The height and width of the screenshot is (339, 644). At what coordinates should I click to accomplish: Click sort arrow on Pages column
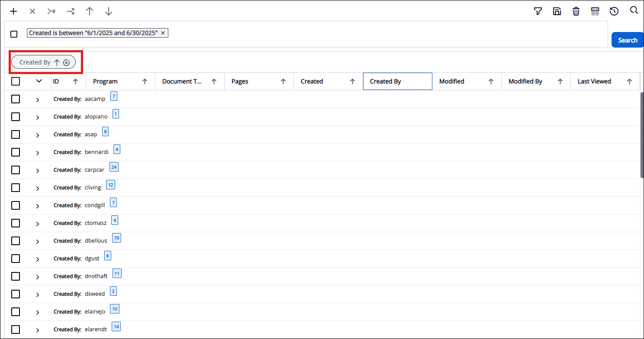coord(283,81)
